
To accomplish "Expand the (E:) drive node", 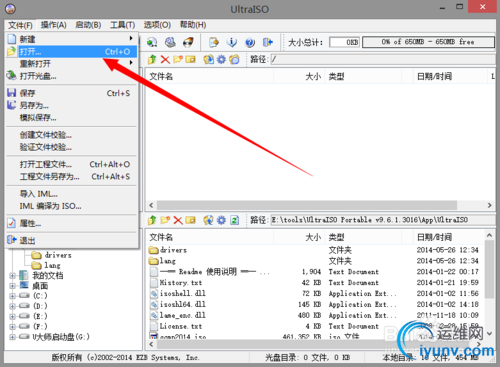I will pos(12,316).
